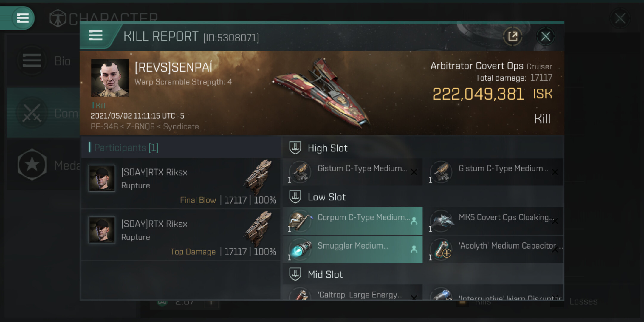The width and height of the screenshot is (644, 322).
Task: Click the SENPAI victim portrait
Action: click(x=110, y=78)
